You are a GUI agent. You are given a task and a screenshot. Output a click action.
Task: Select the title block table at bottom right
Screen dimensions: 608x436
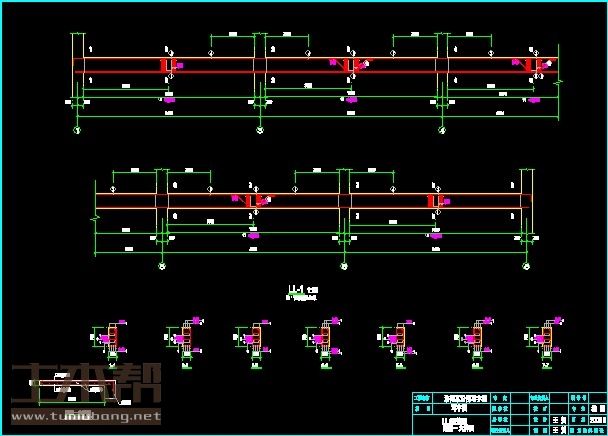point(509,412)
